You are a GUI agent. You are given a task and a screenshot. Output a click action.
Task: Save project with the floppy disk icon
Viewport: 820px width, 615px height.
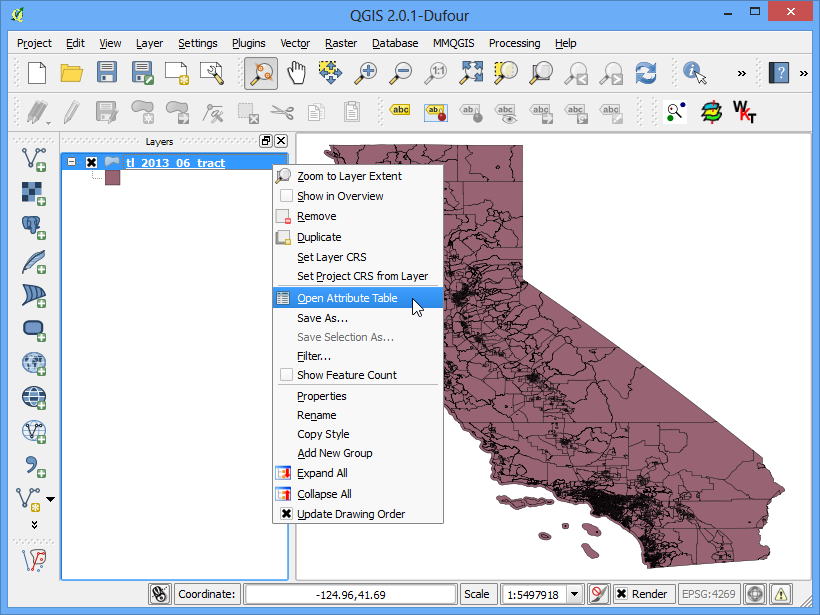(x=107, y=73)
